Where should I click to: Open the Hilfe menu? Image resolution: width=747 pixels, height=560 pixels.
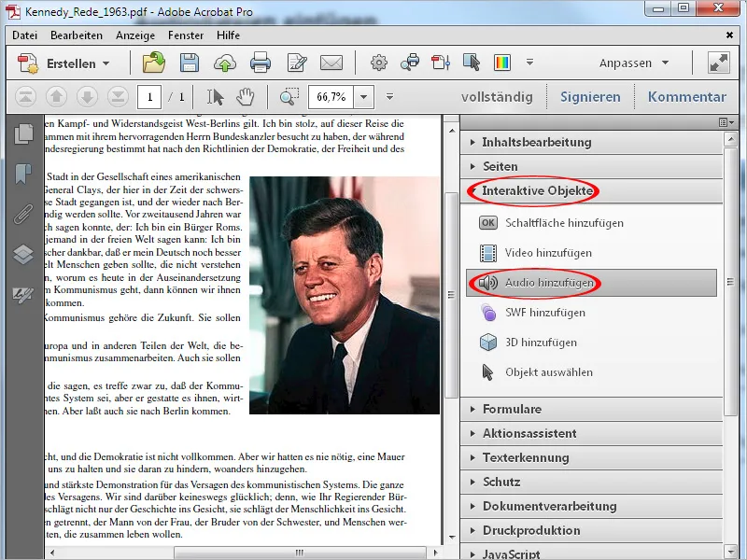pyautogui.click(x=228, y=35)
